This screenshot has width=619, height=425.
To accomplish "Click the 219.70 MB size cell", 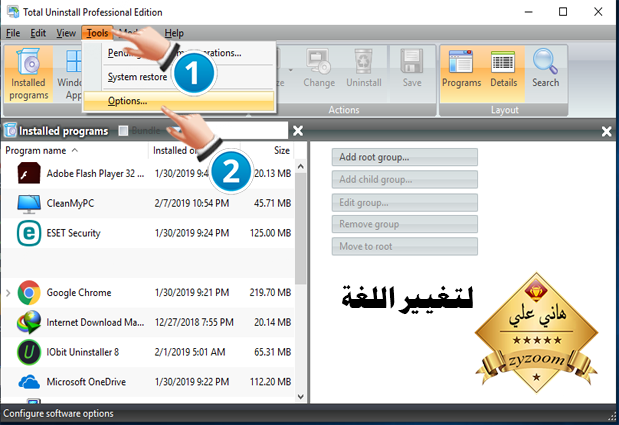I will pyautogui.click(x=270, y=292).
